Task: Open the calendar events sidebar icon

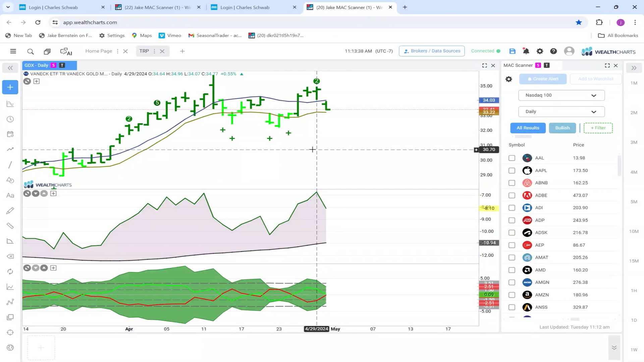Action: click(x=10, y=134)
